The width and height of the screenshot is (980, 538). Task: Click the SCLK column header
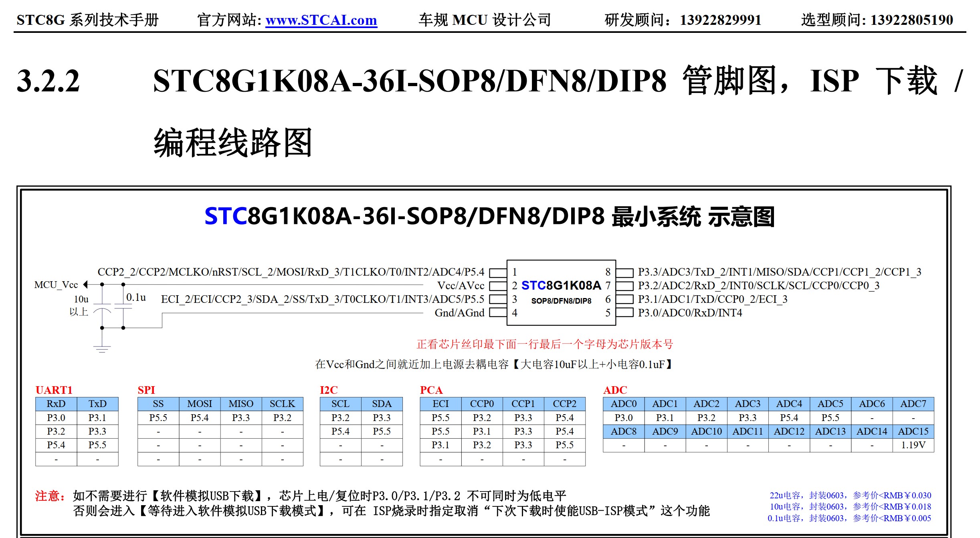(282, 404)
